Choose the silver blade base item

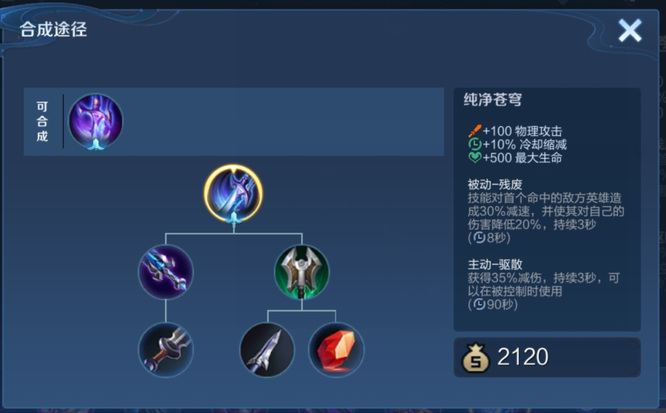click(x=267, y=350)
